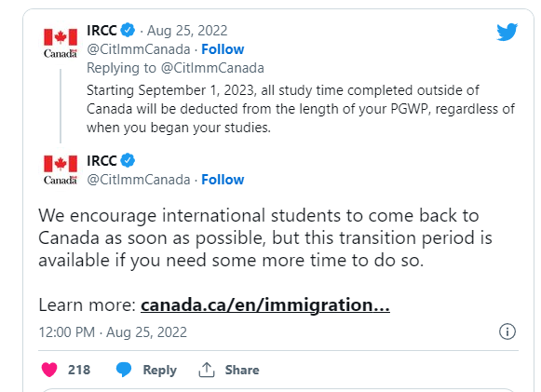Click the blue reply speech bubble icon
Image resolution: width=541 pixels, height=392 pixels.
(x=124, y=370)
